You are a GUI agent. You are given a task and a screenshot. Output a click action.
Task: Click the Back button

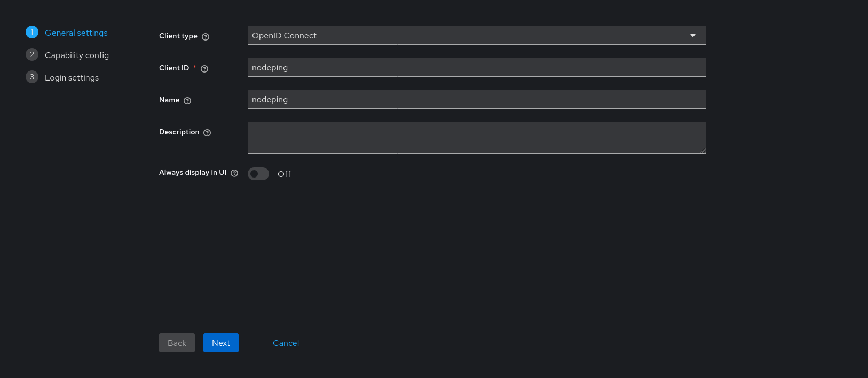coord(177,343)
